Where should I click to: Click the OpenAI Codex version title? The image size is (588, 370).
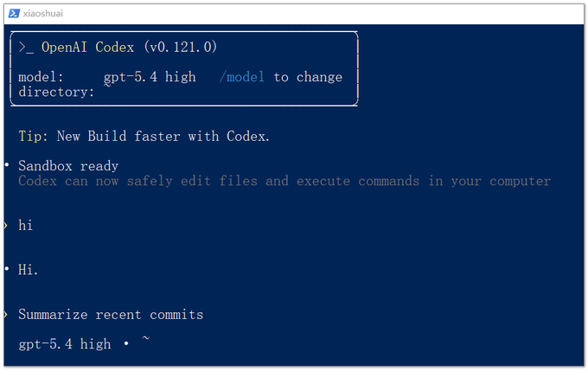coord(129,48)
